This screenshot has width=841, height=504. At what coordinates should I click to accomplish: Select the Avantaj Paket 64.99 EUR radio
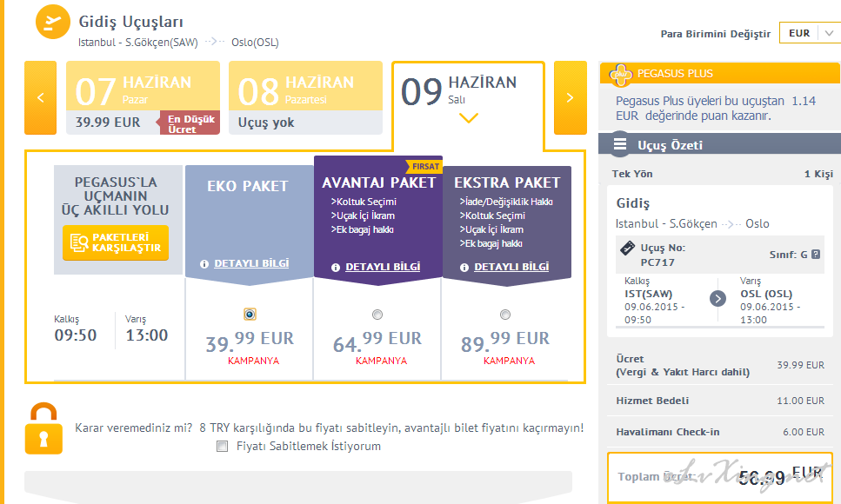[x=377, y=315]
